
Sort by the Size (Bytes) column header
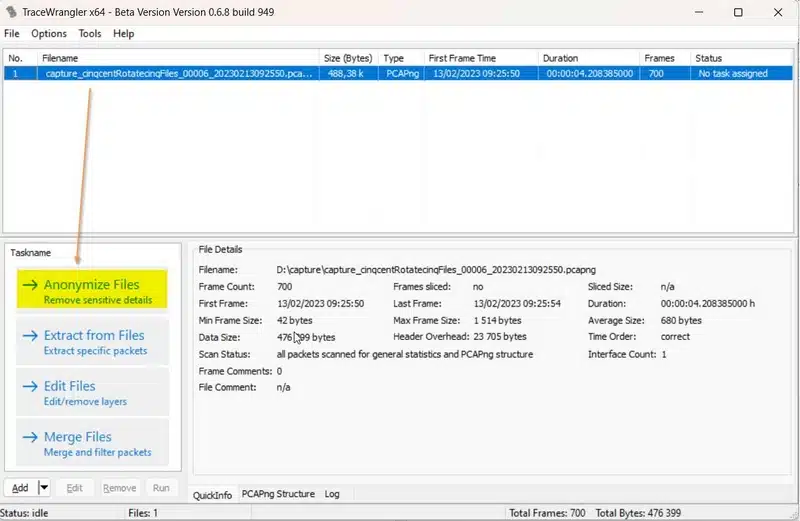point(349,58)
